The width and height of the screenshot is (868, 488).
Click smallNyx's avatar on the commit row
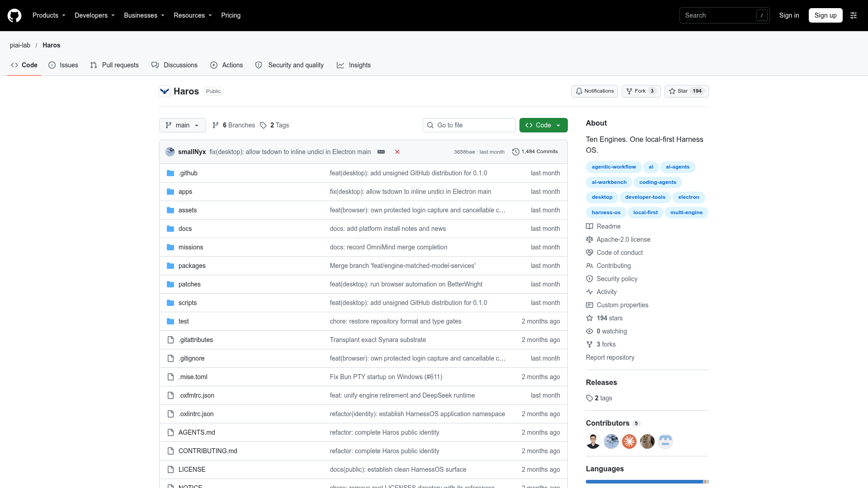170,152
